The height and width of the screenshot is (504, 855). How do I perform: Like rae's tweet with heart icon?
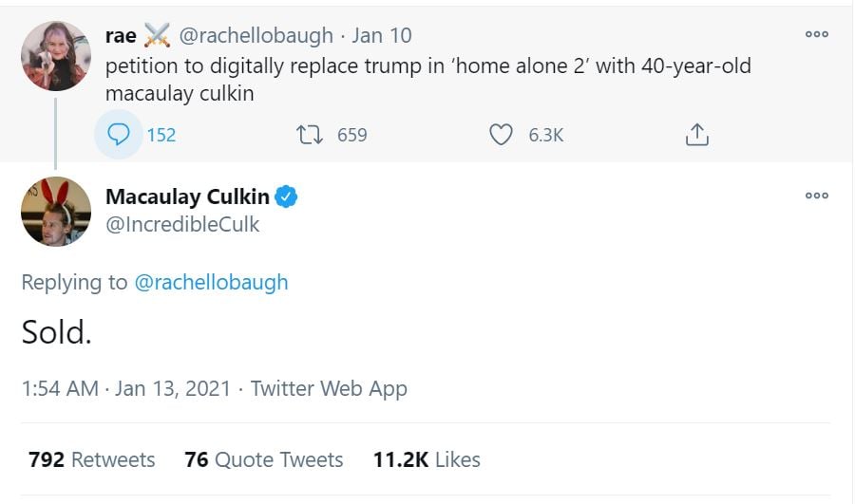tap(501, 135)
